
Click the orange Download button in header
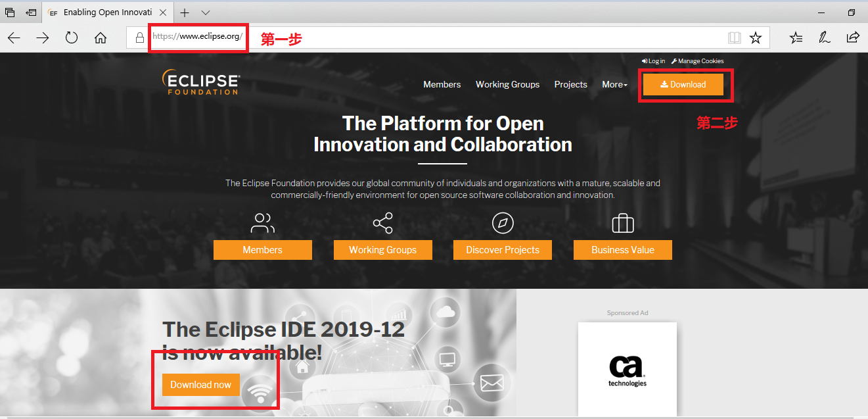pyautogui.click(x=683, y=84)
